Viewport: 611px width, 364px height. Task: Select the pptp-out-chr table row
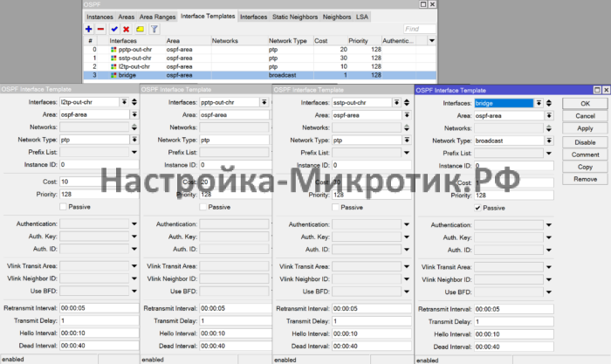point(259,50)
